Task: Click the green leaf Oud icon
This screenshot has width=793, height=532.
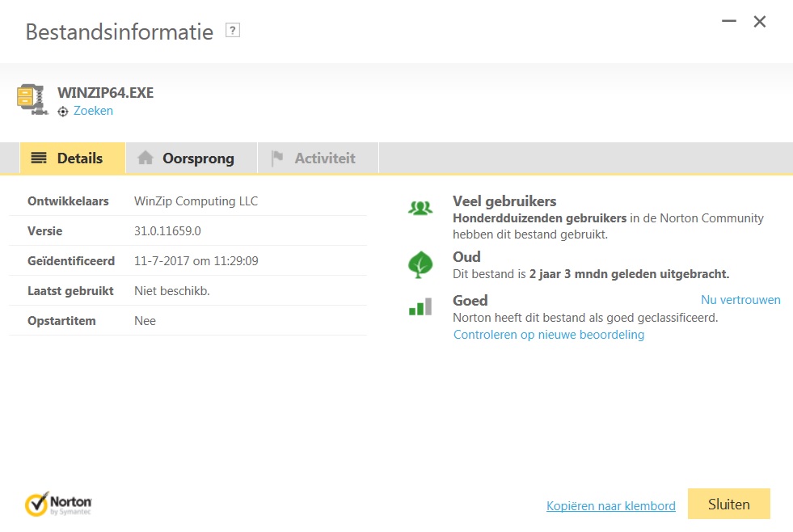Action: pos(420,264)
